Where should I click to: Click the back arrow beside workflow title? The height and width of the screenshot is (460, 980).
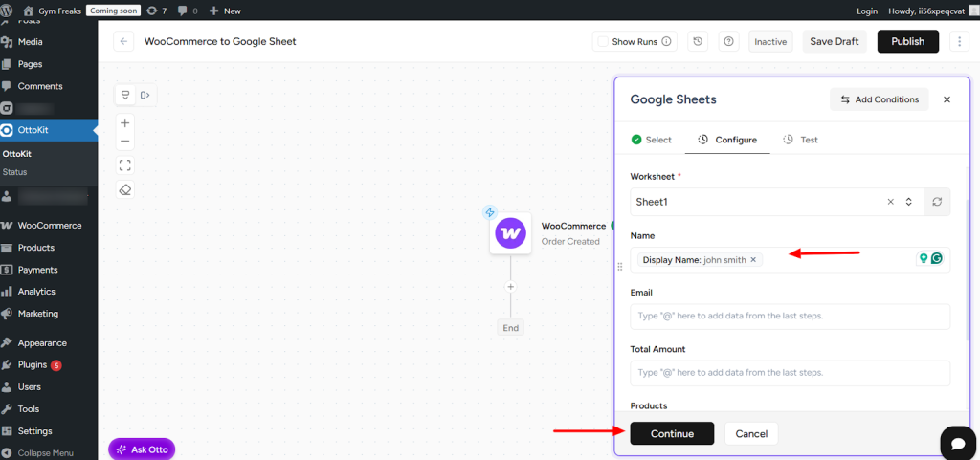(x=123, y=41)
